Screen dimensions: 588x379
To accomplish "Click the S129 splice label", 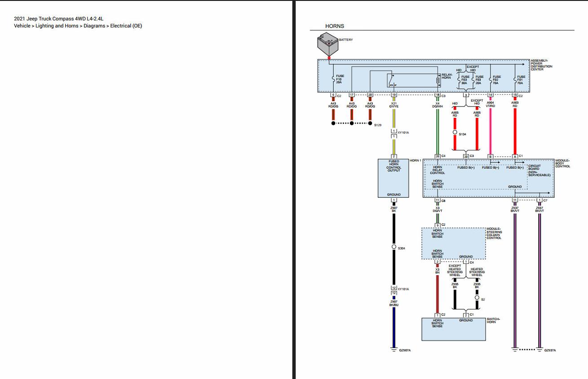I will coord(378,125).
